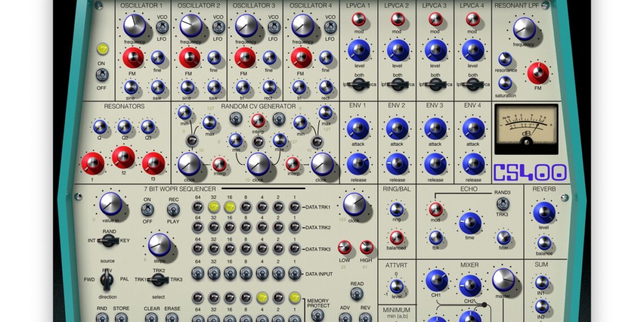Toggle sequencer REC/PLAY switch

click(173, 210)
